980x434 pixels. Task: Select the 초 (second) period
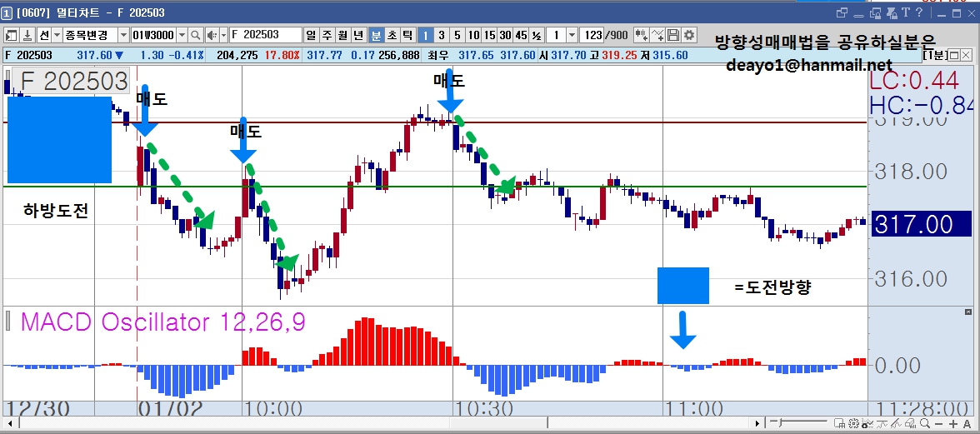[392, 35]
